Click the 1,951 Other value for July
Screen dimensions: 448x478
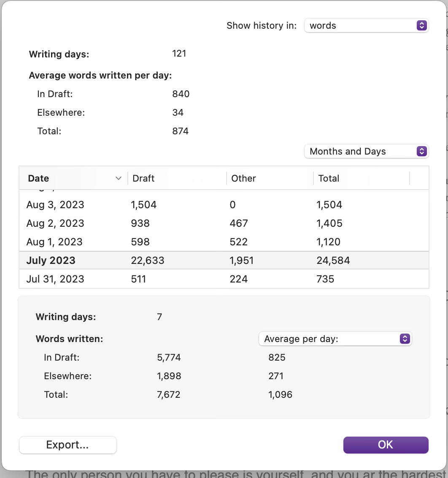click(242, 261)
